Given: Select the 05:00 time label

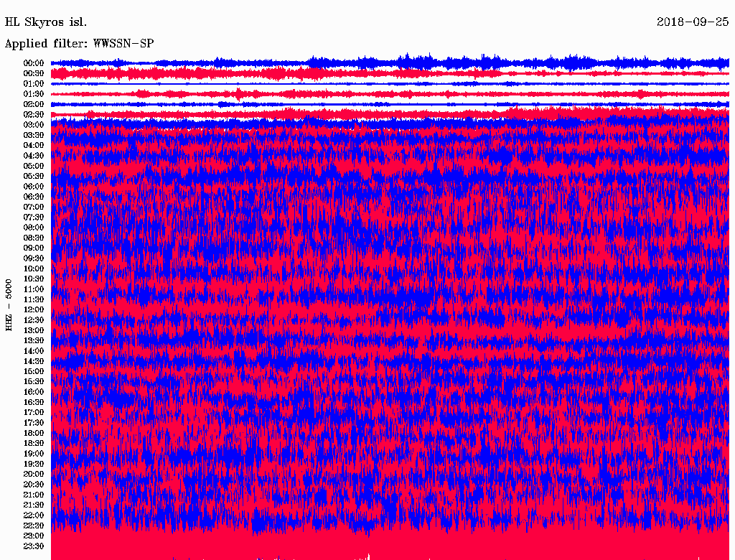Looking at the screenshot, I should (x=34, y=166).
